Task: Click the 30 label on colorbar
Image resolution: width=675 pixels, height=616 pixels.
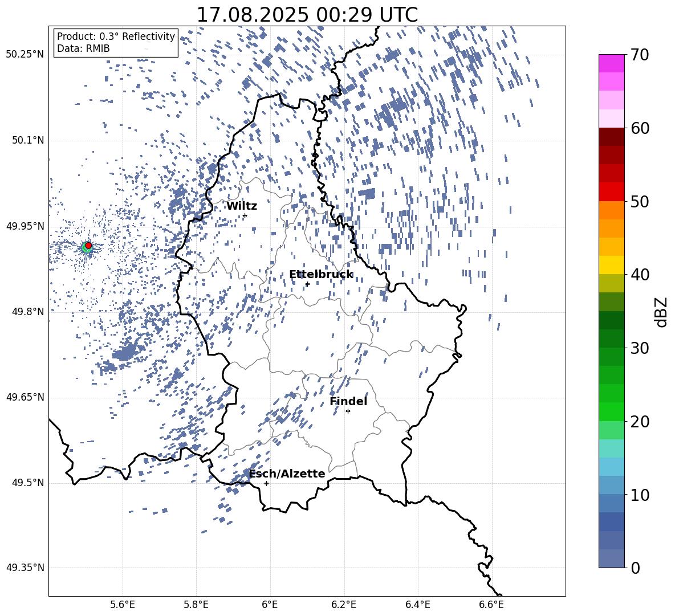Action: (x=640, y=348)
